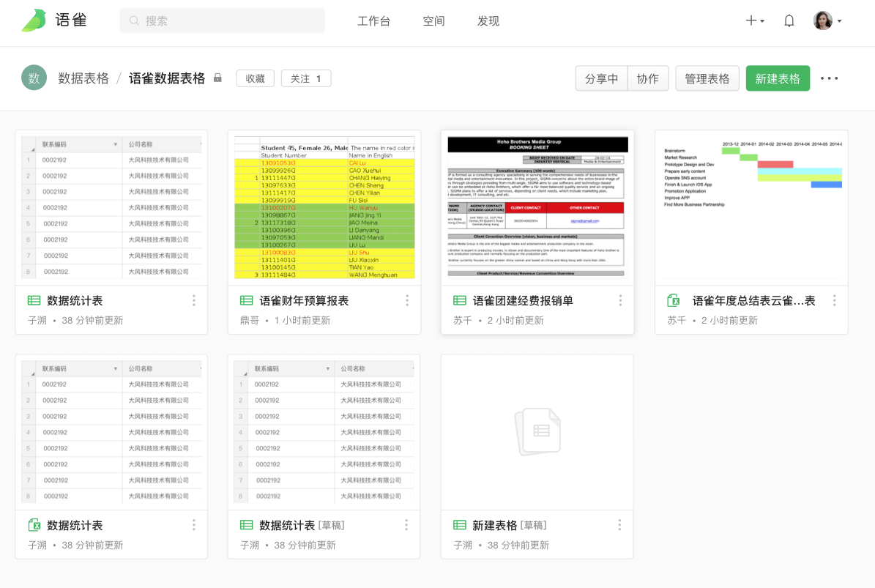Open the three-dot more options menu in header
Screen dimensions: 875x588
click(x=830, y=78)
